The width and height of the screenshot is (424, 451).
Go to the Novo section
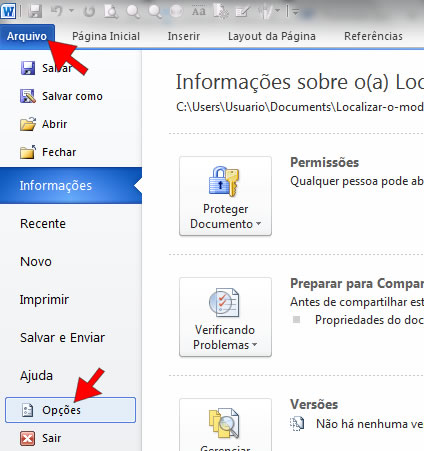36,262
